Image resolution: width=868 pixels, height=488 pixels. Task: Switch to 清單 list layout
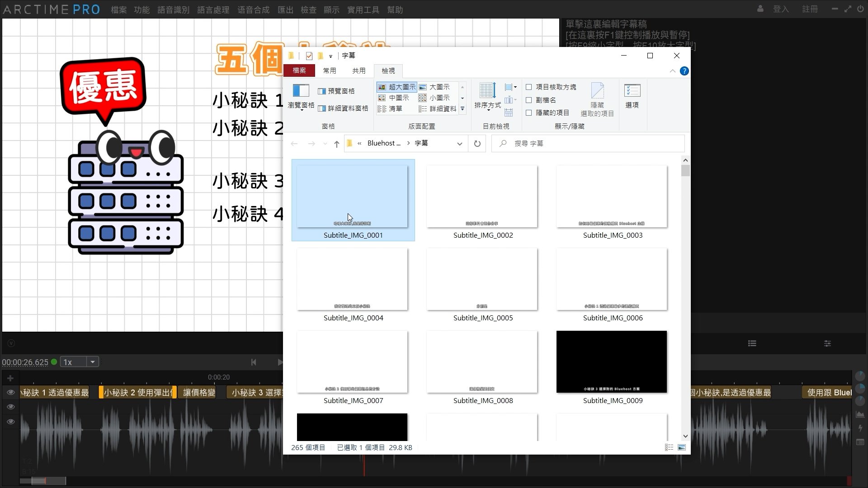pos(390,109)
